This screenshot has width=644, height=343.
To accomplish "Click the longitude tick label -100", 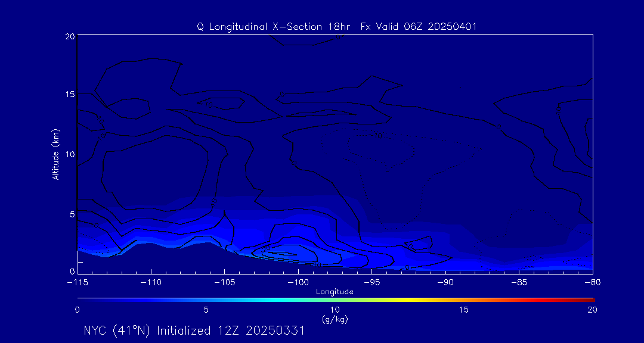I will pos(298,283).
